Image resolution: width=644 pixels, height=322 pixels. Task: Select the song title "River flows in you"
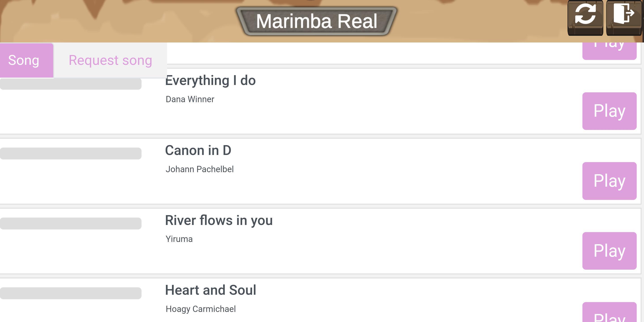coord(219,220)
